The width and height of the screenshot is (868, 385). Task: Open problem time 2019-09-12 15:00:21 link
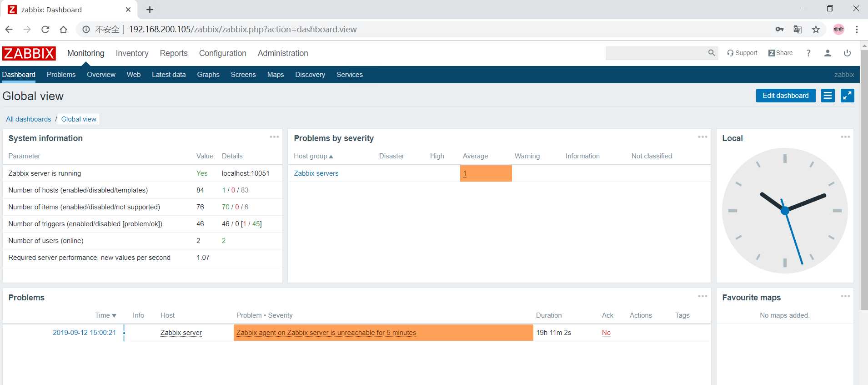[x=85, y=333]
